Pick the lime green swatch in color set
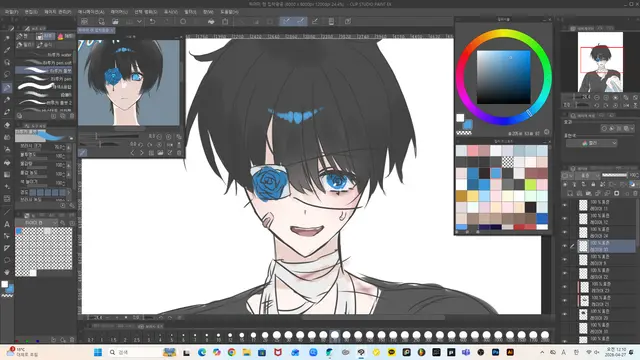Image resolution: width=640 pixels, height=360 pixels. (530, 184)
